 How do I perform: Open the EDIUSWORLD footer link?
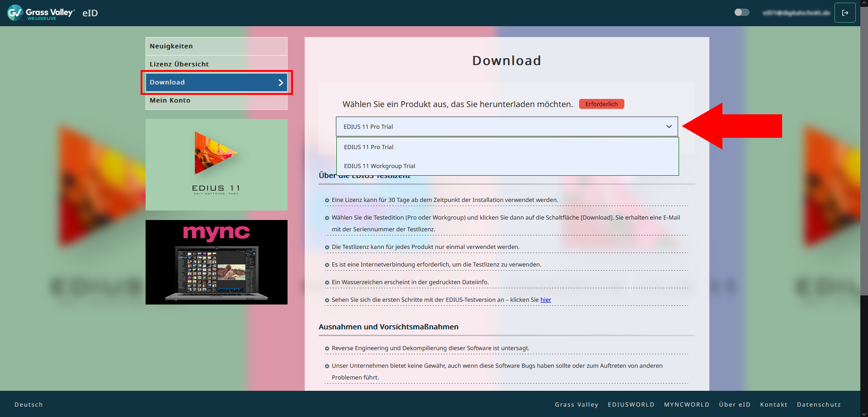click(631, 404)
